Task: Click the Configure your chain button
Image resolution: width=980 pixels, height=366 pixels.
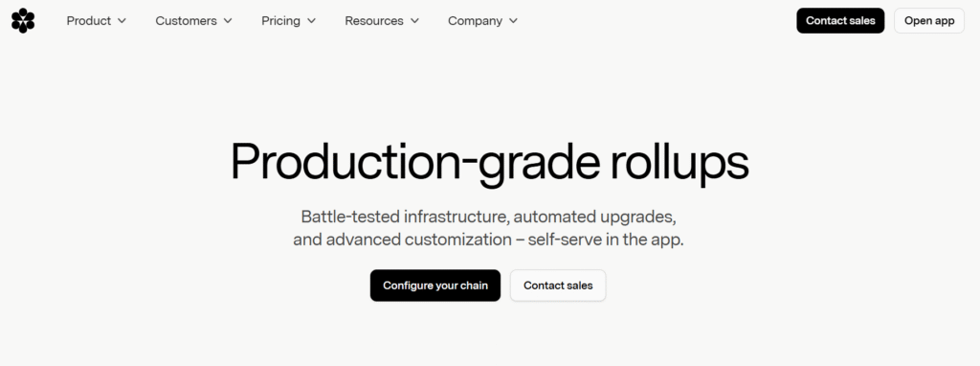Action: click(435, 286)
